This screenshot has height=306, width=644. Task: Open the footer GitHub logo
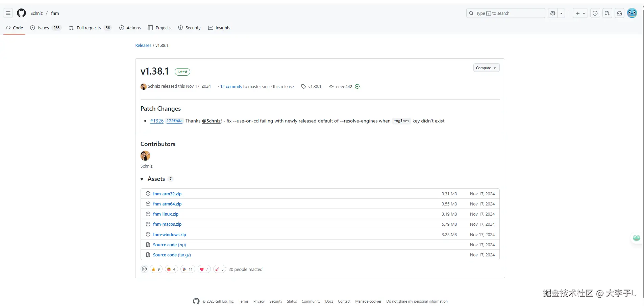(196, 301)
